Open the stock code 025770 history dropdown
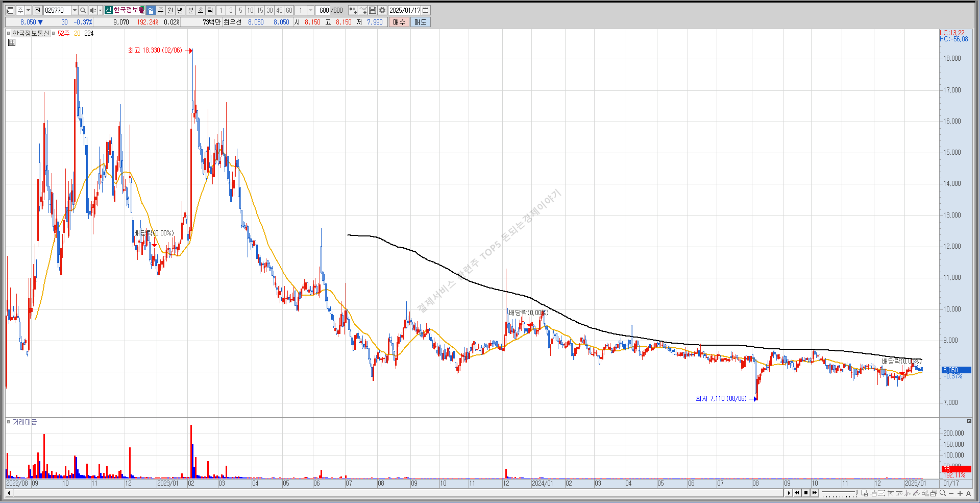 tap(75, 10)
